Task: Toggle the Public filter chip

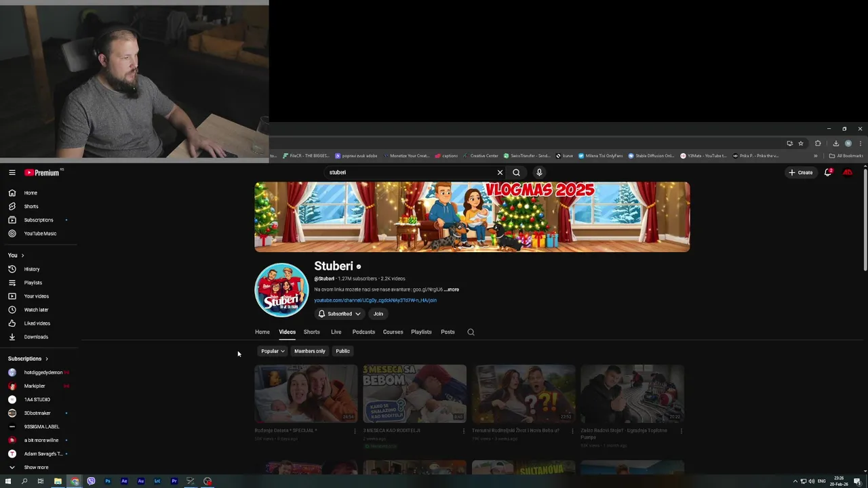Action: coord(342,351)
